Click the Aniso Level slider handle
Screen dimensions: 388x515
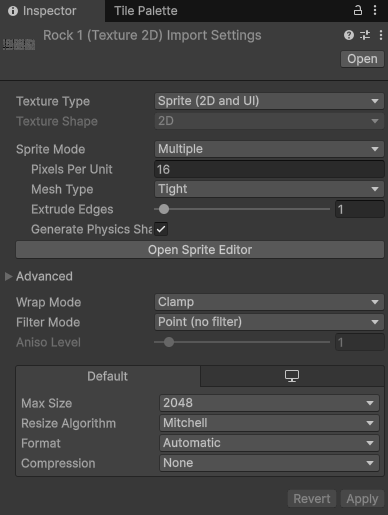[x=169, y=342]
